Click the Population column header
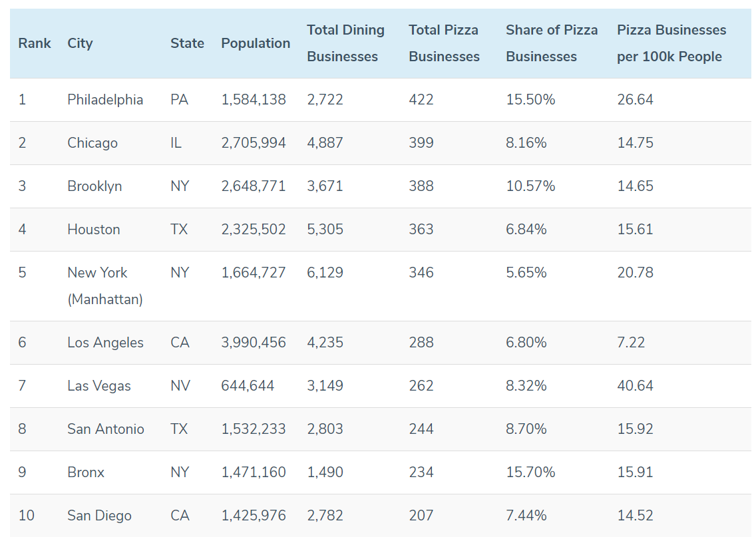756x553 pixels. point(256,43)
